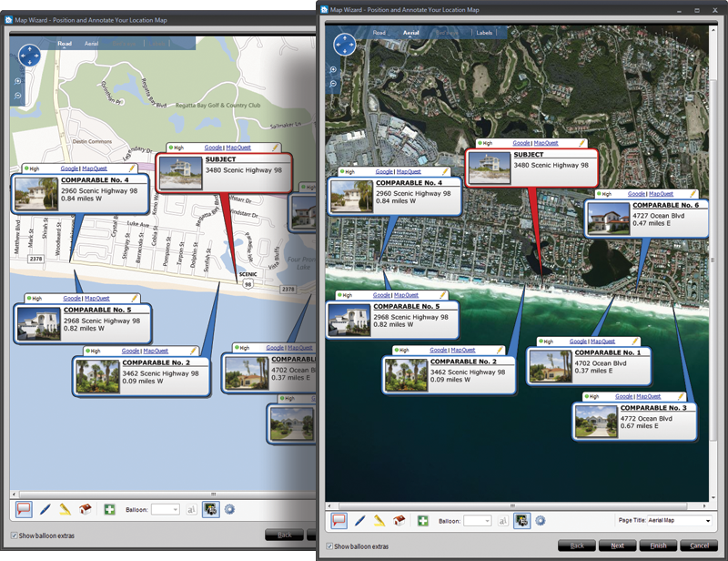Zoom out on the aerial map
Viewport: 728px width, 561px height.
(x=333, y=84)
